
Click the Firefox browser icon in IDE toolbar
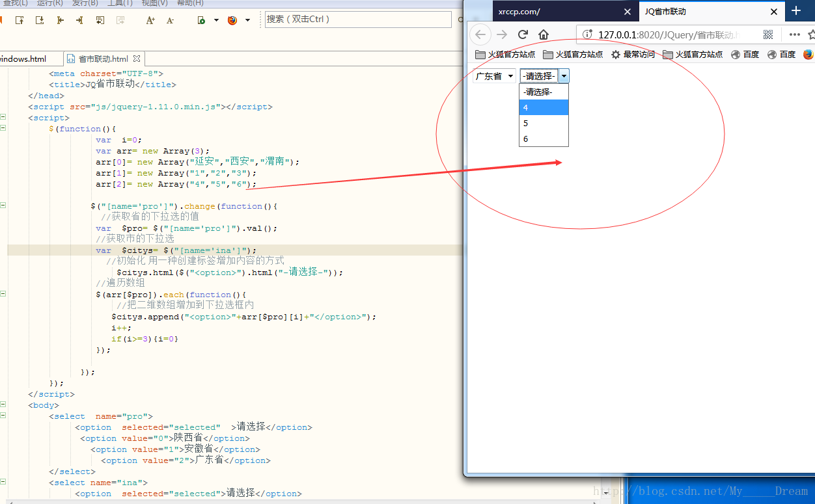[232, 20]
